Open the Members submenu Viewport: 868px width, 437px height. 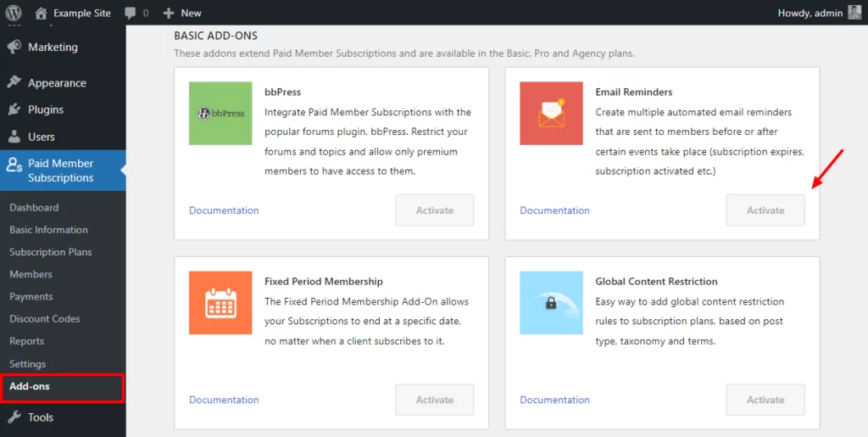tap(31, 274)
